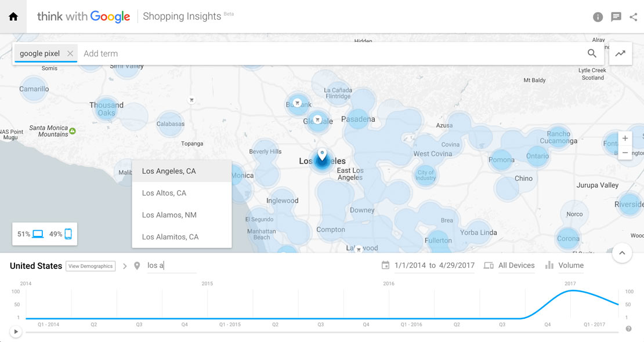Remove the google pixel search term

[70, 53]
